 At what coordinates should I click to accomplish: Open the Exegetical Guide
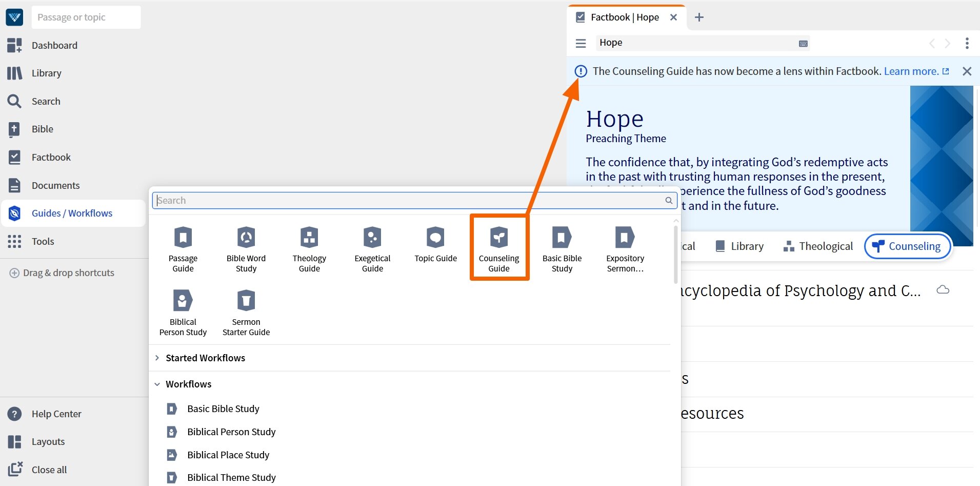click(x=372, y=249)
